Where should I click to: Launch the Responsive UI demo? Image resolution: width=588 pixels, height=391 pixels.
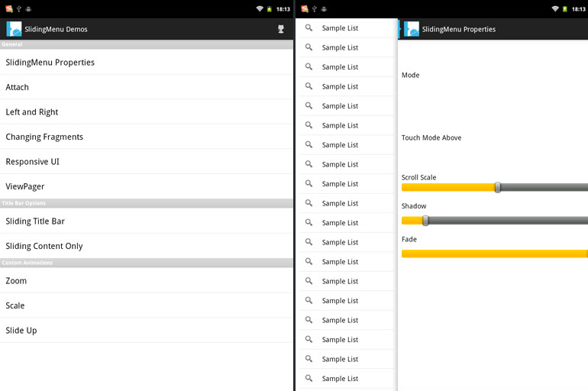(32, 162)
